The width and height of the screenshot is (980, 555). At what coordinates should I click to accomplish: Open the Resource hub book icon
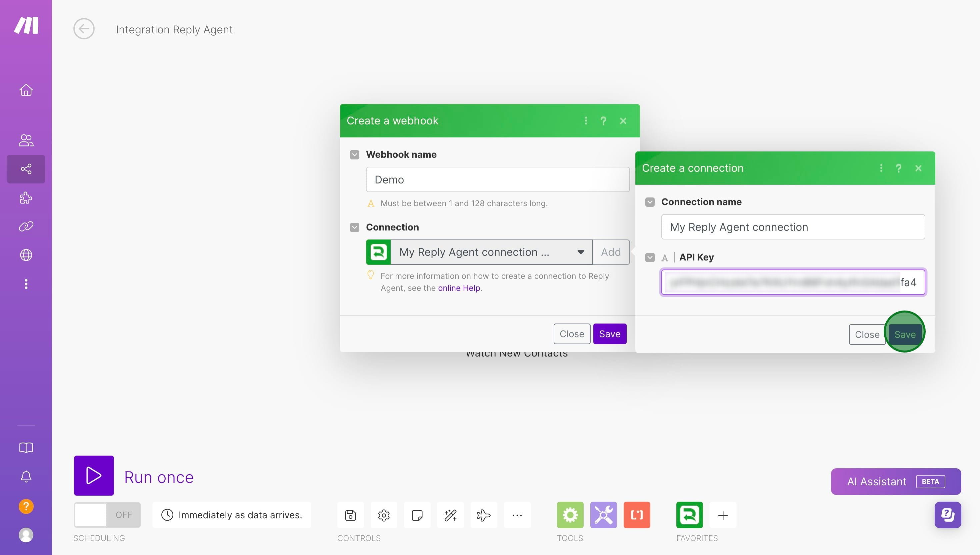(x=26, y=448)
